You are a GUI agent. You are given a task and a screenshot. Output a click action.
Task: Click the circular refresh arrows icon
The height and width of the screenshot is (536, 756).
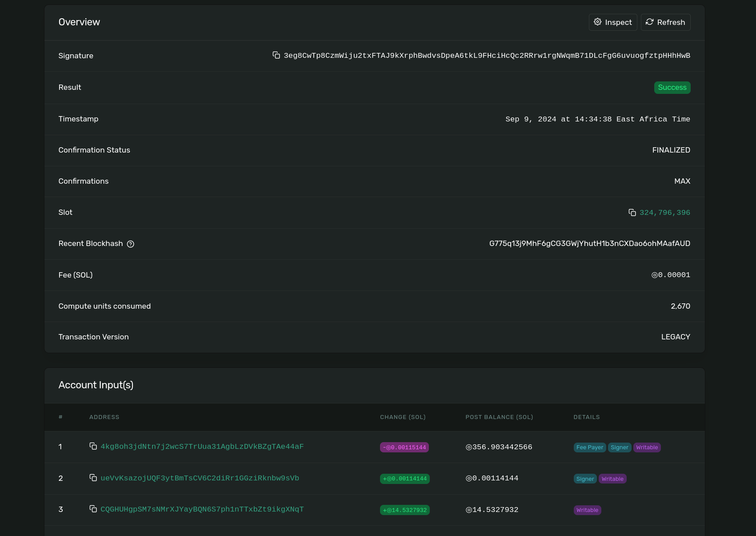[649, 22]
